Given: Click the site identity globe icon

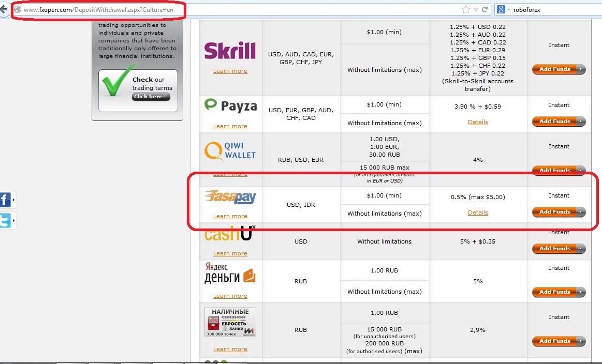Looking at the screenshot, I should [17, 10].
